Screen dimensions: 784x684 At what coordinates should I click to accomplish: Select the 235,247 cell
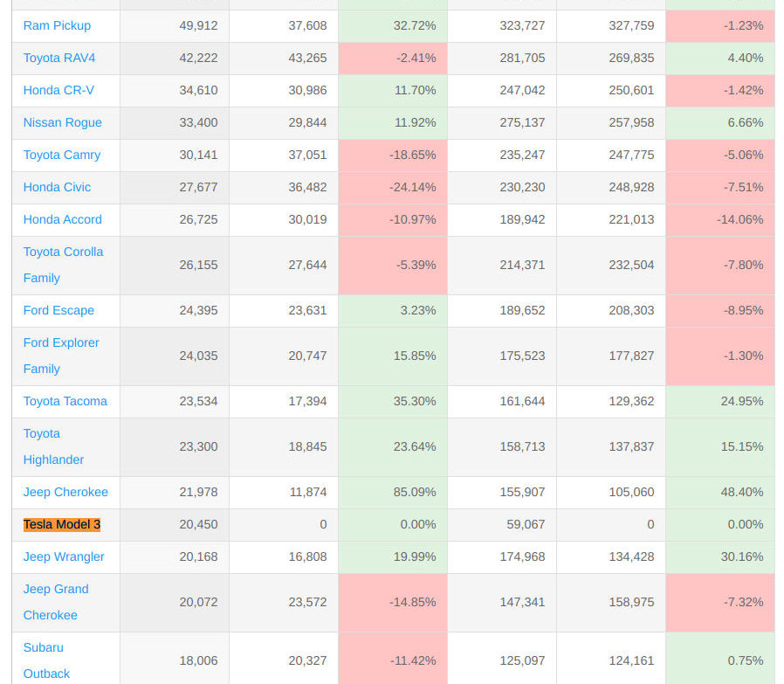click(x=502, y=155)
